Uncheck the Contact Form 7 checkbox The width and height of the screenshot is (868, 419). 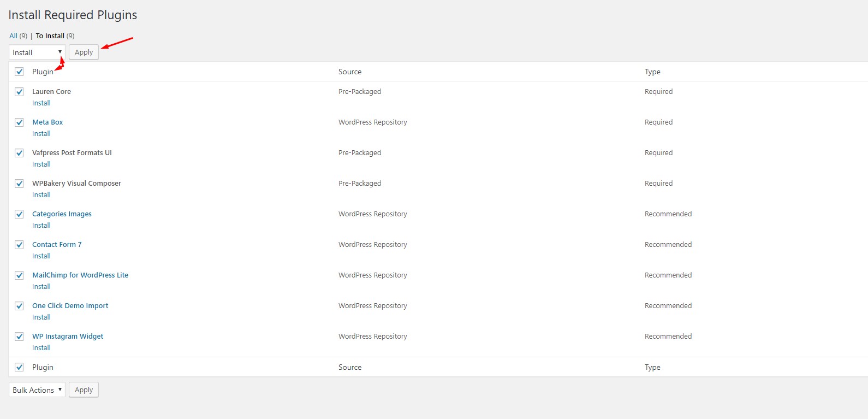coord(19,245)
